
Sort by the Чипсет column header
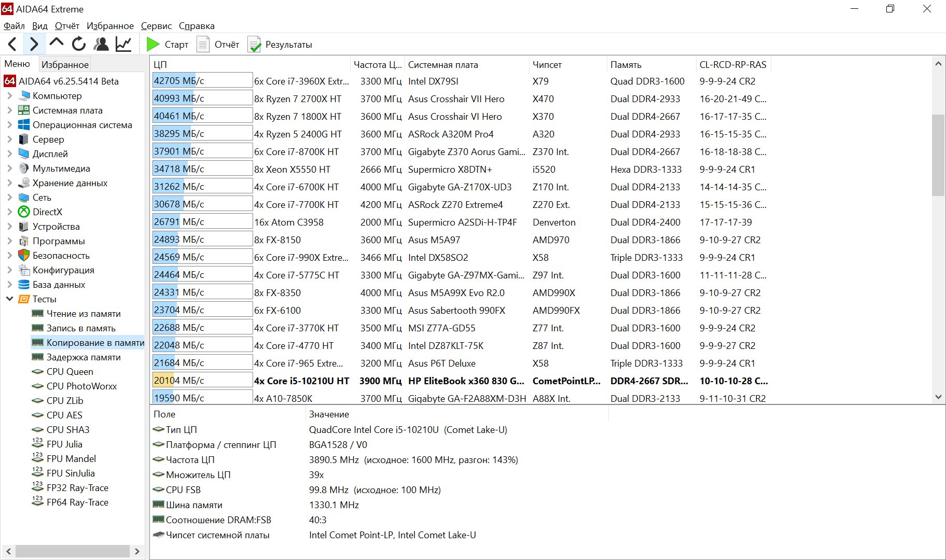point(567,65)
